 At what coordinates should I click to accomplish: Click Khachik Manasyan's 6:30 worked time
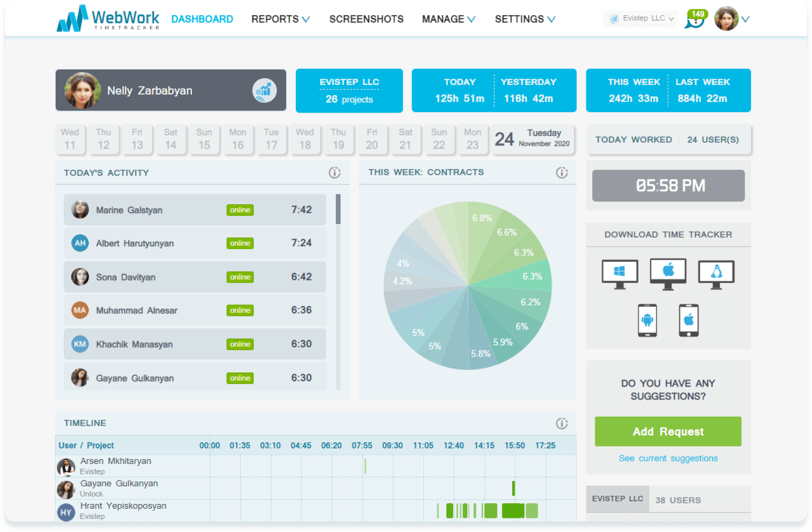point(301,344)
